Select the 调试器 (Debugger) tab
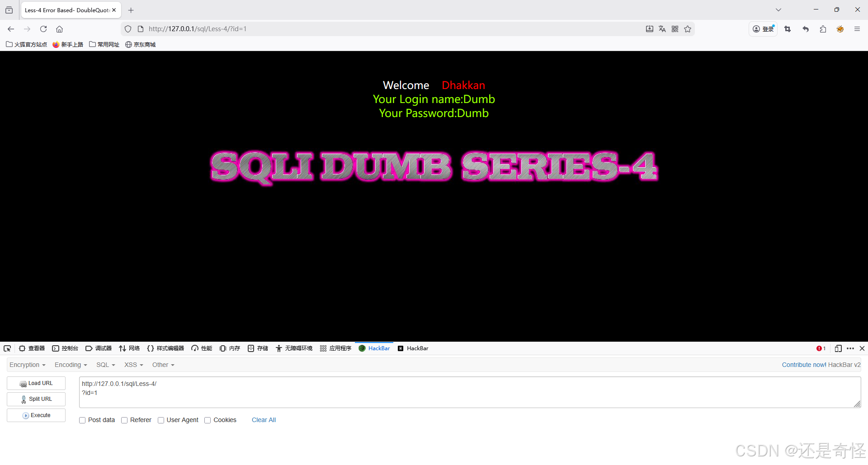 pyautogui.click(x=99, y=348)
